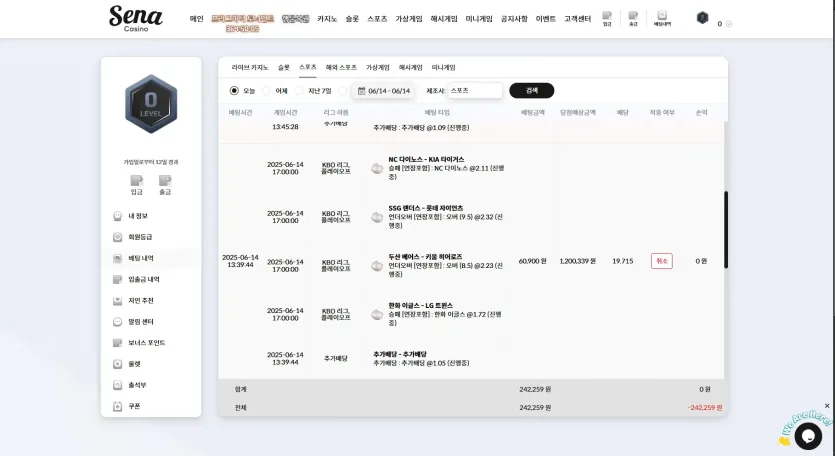Screen dimensions: 835x456
Task: Open 이벤트 in the top navigation
Action: pyautogui.click(x=546, y=19)
